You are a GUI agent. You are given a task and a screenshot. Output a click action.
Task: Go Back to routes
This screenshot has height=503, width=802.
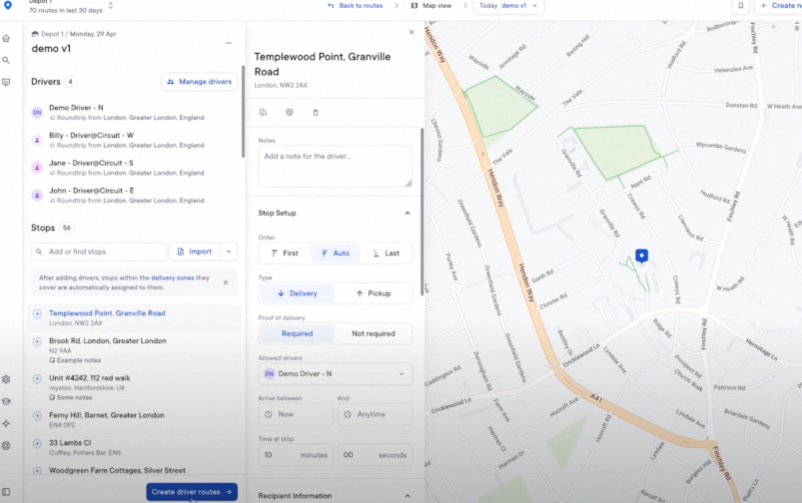pos(355,6)
